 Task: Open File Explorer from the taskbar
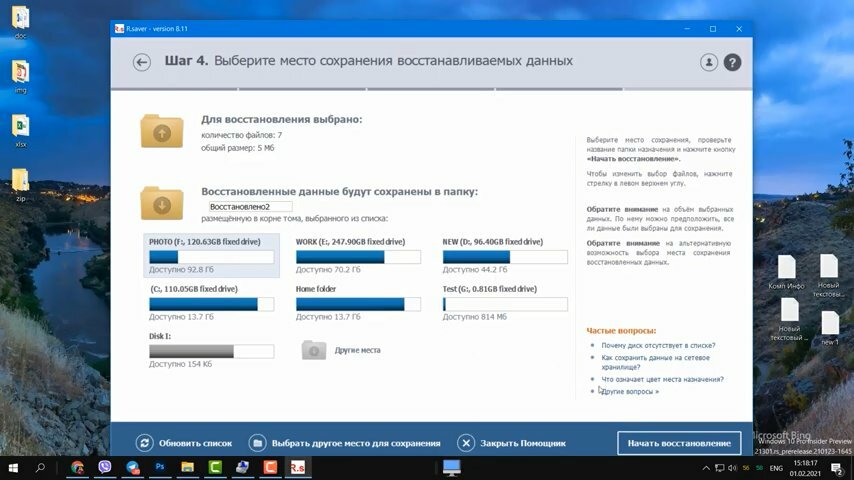(187, 467)
